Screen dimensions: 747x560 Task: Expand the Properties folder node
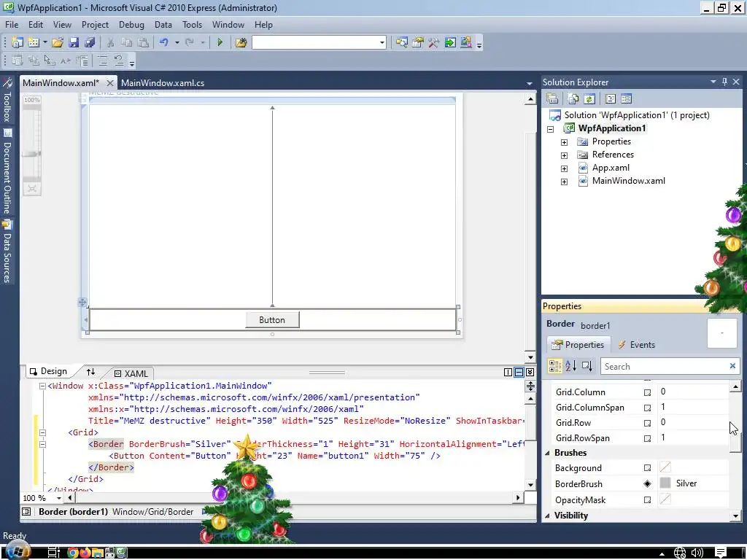point(564,142)
